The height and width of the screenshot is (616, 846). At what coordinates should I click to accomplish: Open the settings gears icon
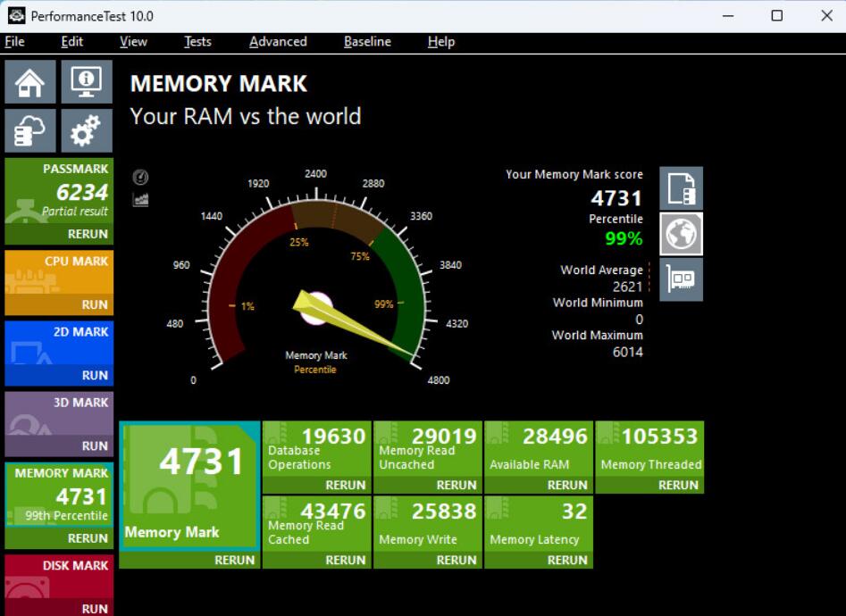click(87, 130)
